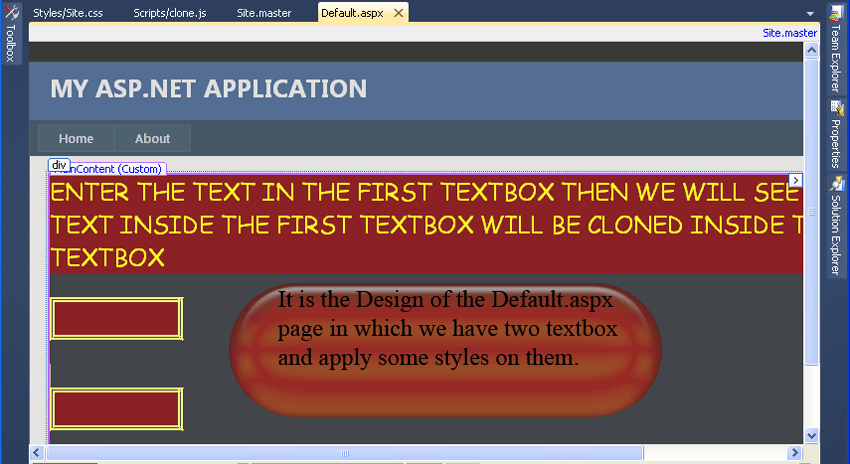Click the 'It is the Design' caption text
This screenshot has height=464, width=850.
coord(447,328)
